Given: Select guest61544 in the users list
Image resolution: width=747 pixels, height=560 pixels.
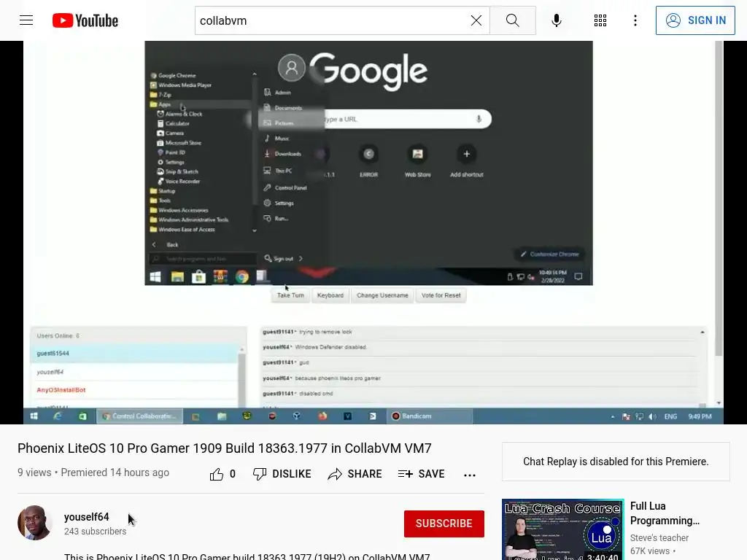Looking at the screenshot, I should [x=134, y=354].
